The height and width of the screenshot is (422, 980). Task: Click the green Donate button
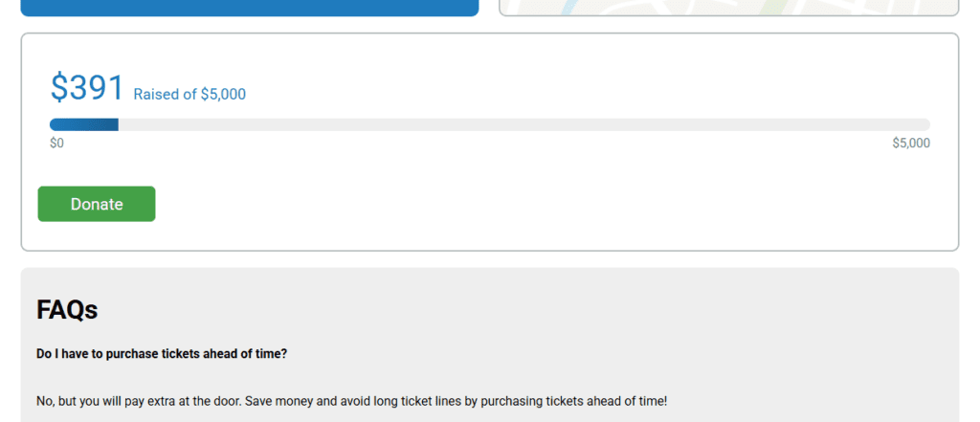[97, 204]
